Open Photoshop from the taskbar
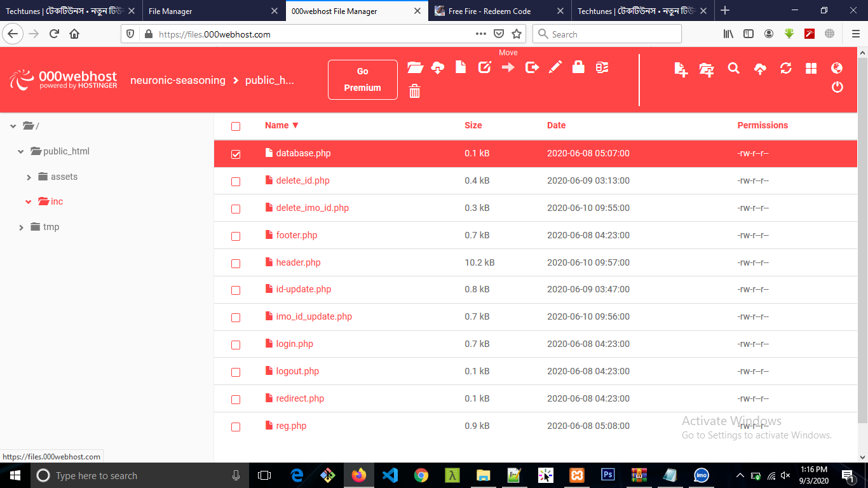Viewport: 868px width, 488px height. [607, 475]
